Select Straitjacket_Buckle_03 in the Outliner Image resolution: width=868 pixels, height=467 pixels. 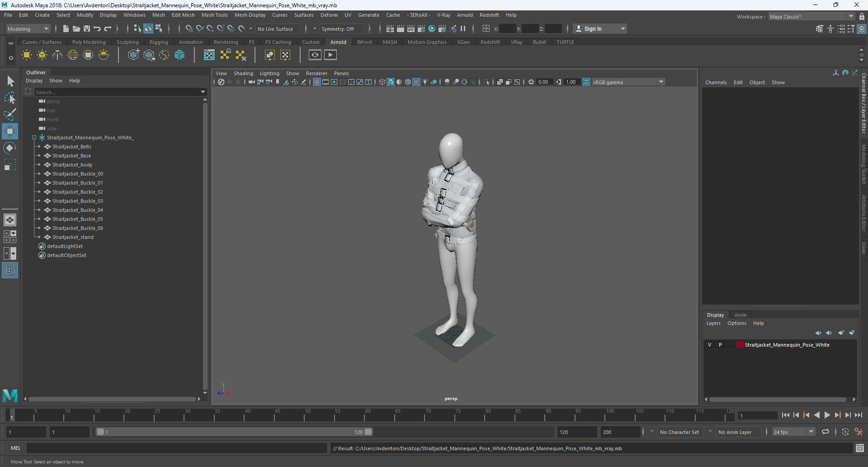(78, 201)
